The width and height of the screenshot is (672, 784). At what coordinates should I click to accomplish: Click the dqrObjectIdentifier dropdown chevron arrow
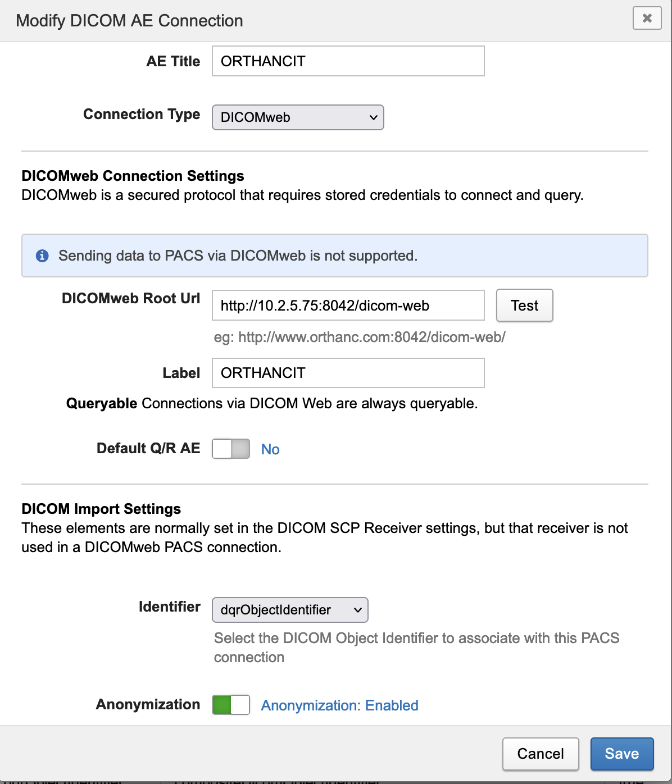coord(358,610)
